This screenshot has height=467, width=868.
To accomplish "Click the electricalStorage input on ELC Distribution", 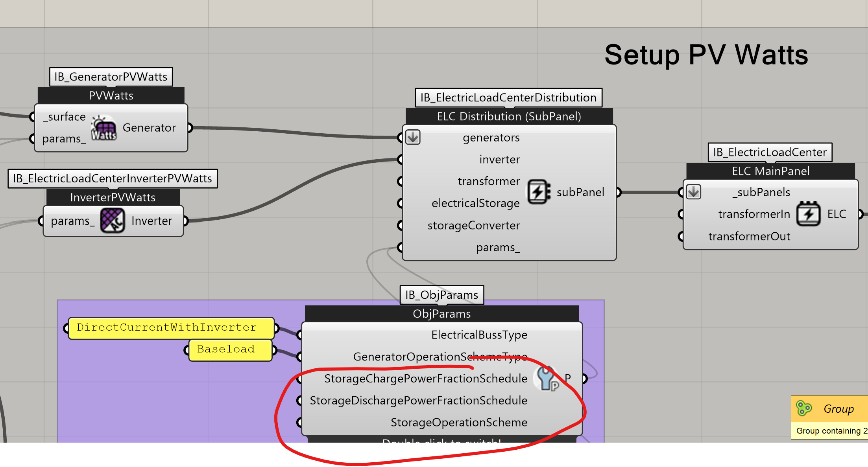I will pos(475,203).
